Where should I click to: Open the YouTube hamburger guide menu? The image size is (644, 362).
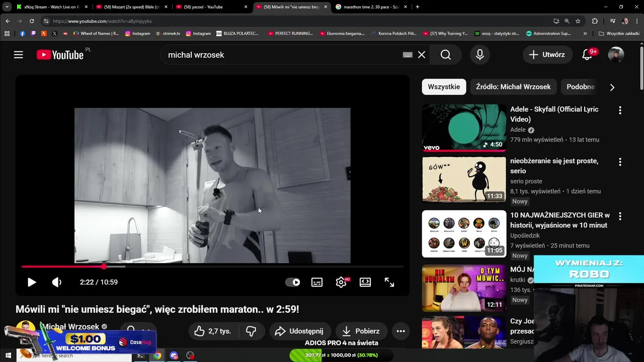[x=19, y=55]
